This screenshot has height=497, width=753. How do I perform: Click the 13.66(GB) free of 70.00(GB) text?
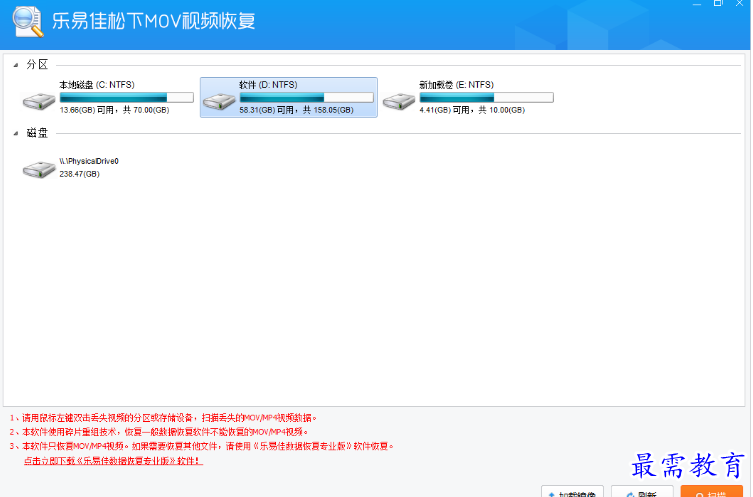tap(114, 110)
